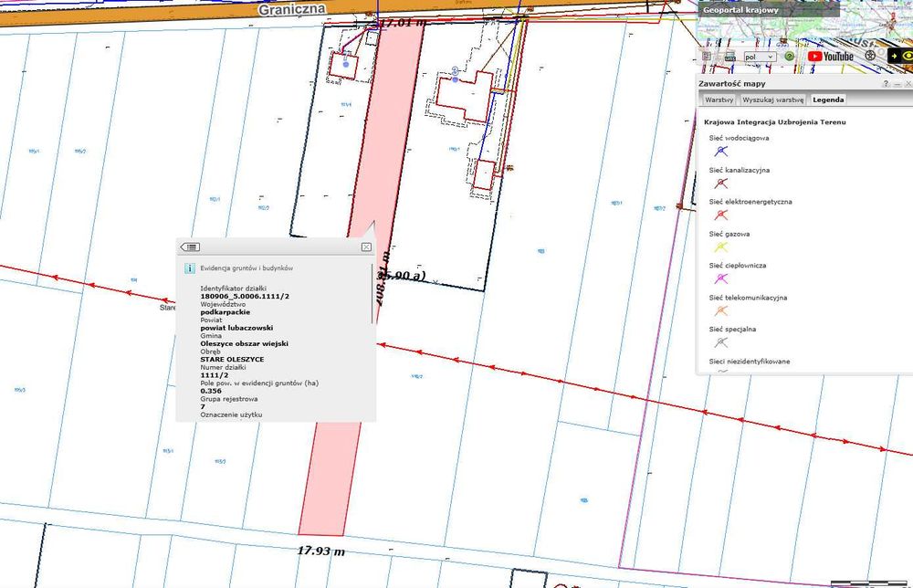Image resolution: width=913 pixels, height=588 pixels.
Task: Click the Sieć kanalizacyjna legend symbol
Action: pyautogui.click(x=721, y=184)
